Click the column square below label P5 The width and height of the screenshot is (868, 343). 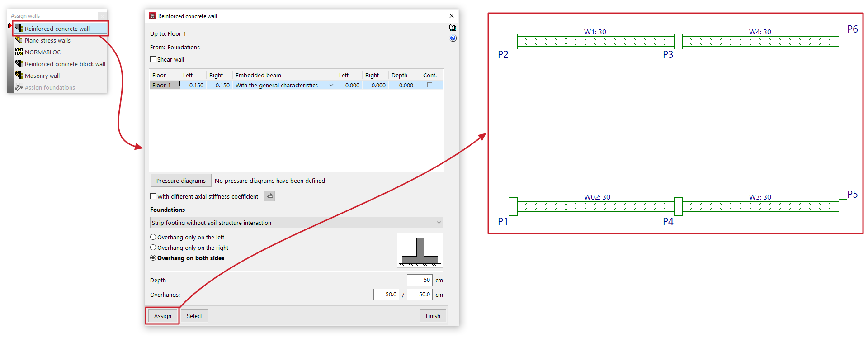(x=843, y=206)
